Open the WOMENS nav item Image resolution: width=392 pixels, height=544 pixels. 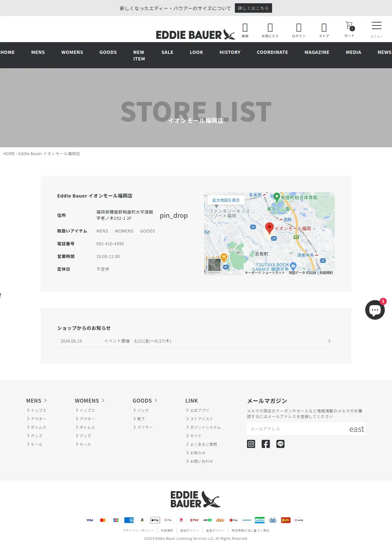[72, 52]
